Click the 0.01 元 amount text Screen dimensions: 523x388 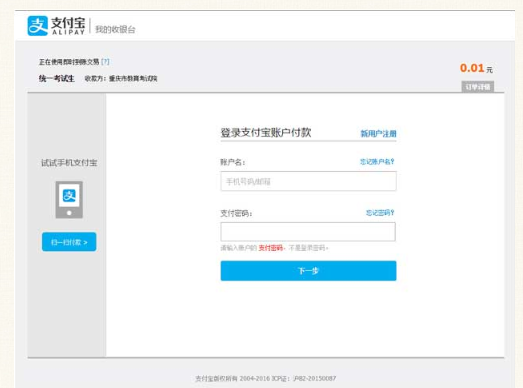(476, 68)
